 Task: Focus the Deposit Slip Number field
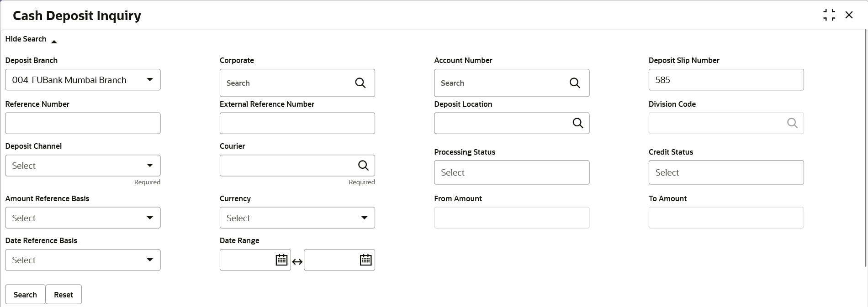[x=726, y=80]
